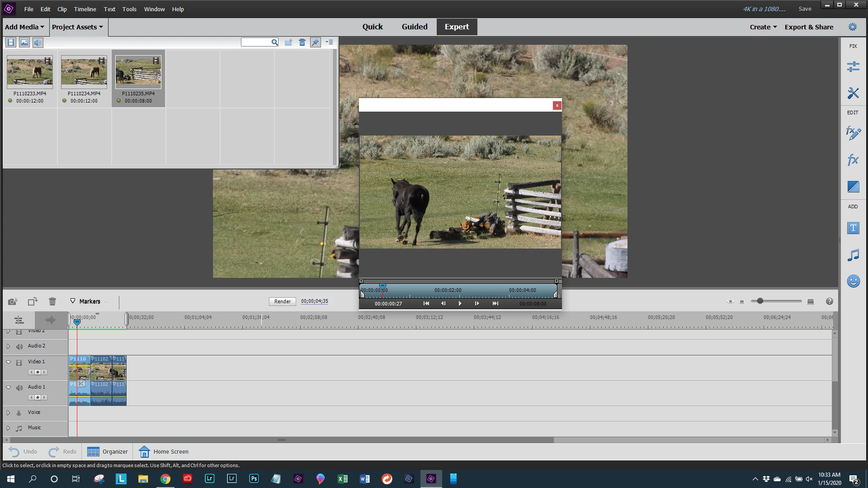
Task: Select the P1110234.MP4 thumbnail
Action: pyautogui.click(x=84, y=72)
